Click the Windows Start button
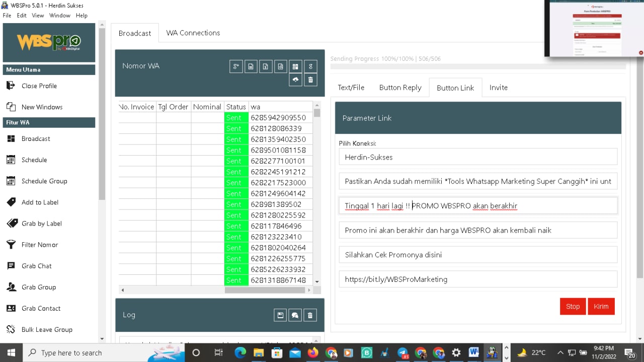 11,352
